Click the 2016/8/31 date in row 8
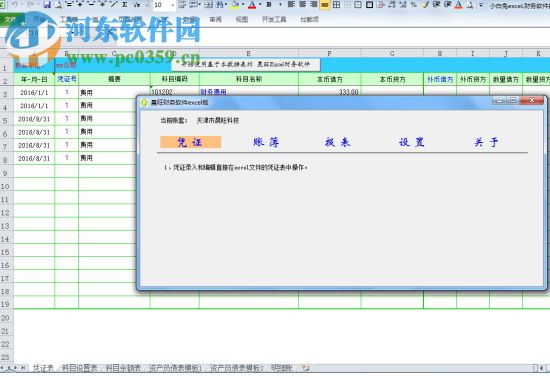 coord(34,159)
